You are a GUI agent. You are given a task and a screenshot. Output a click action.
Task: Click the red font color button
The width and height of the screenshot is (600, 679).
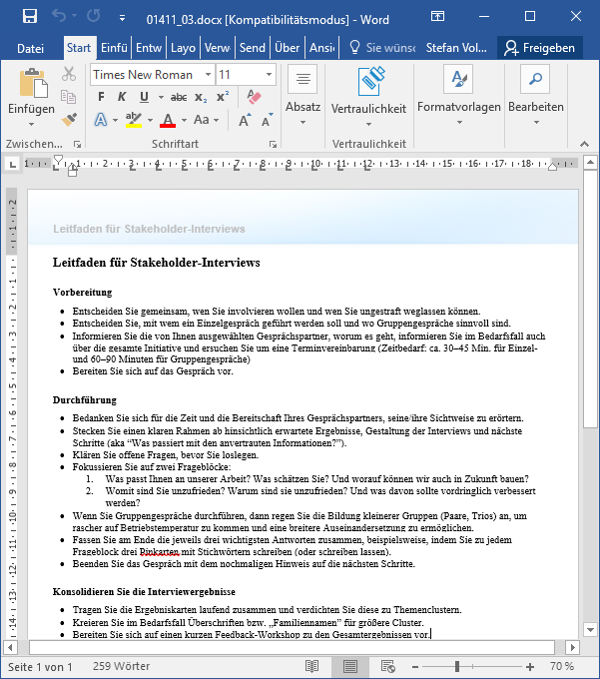(167, 120)
